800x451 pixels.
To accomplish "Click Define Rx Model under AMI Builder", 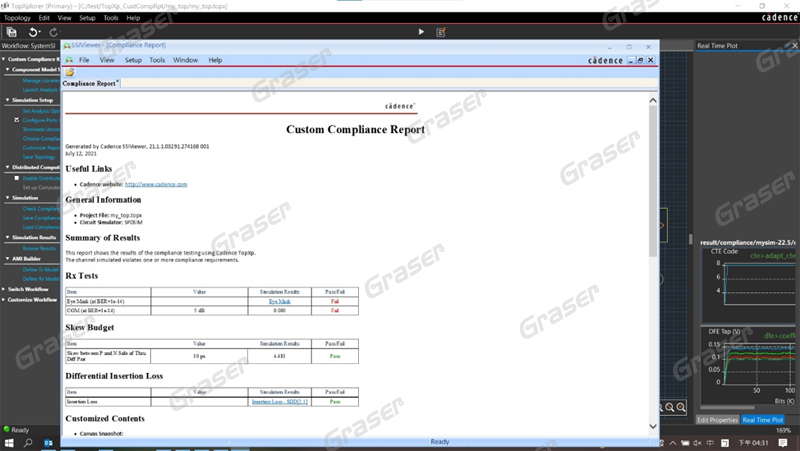I will click(41, 279).
